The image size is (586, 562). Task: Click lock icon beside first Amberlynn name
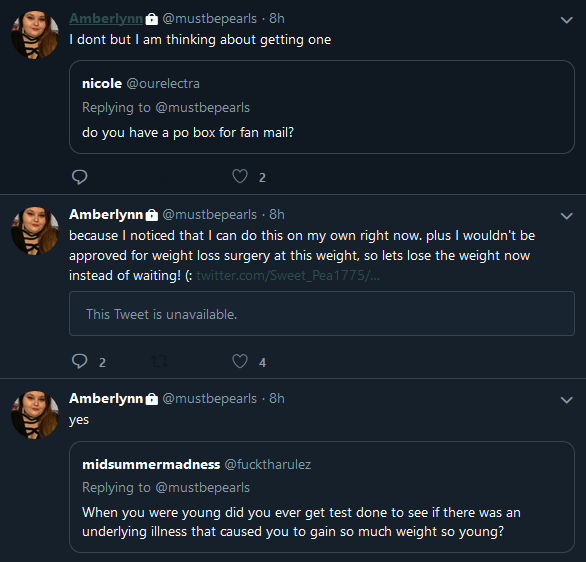coord(151,19)
